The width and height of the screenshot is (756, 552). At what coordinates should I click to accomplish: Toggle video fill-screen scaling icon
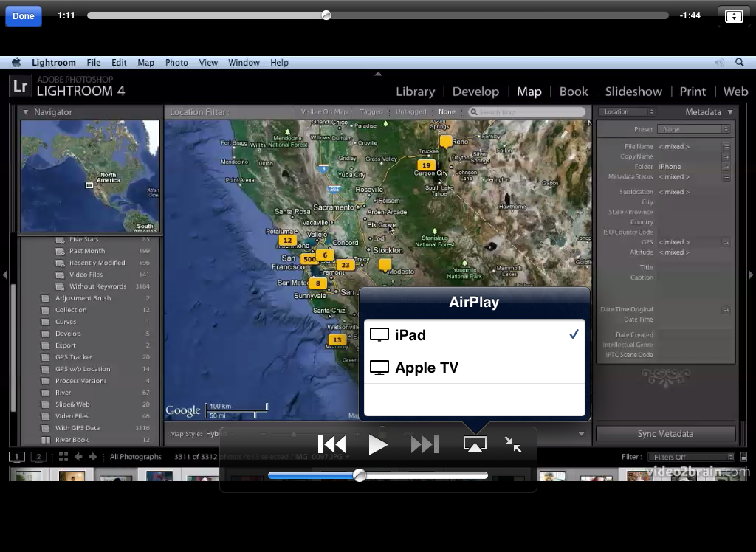coord(734,16)
